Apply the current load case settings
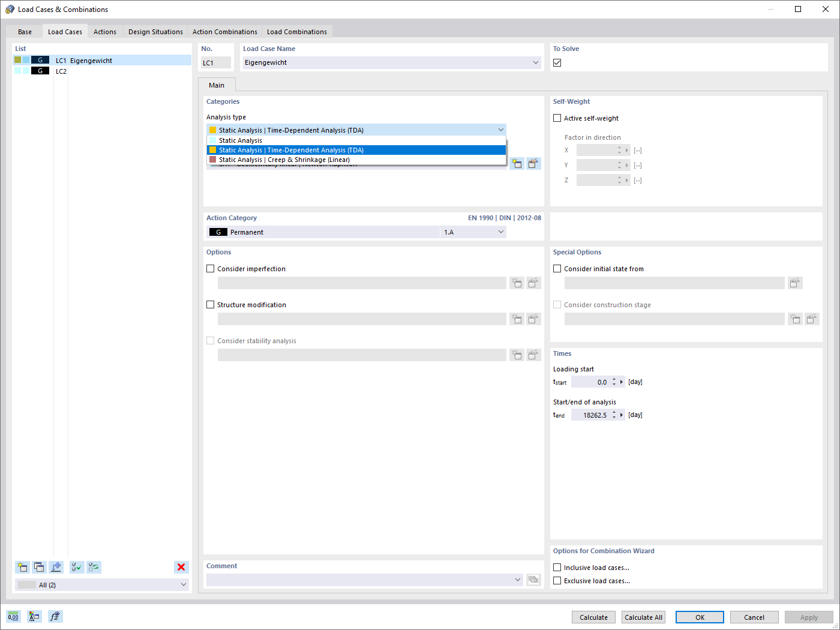 [x=808, y=617]
